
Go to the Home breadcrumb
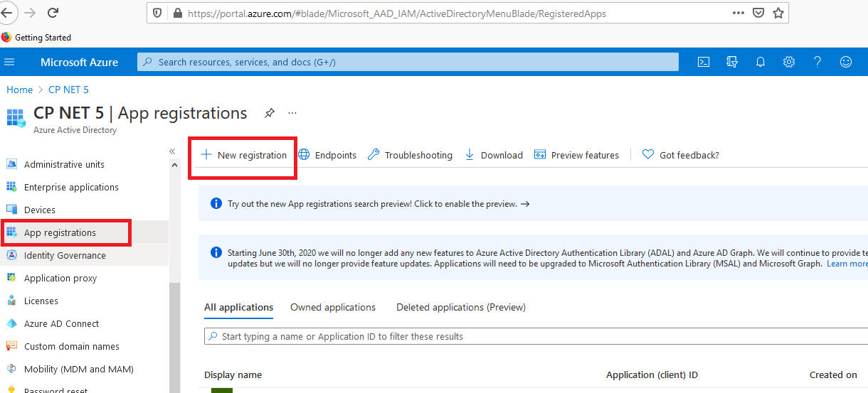click(19, 90)
